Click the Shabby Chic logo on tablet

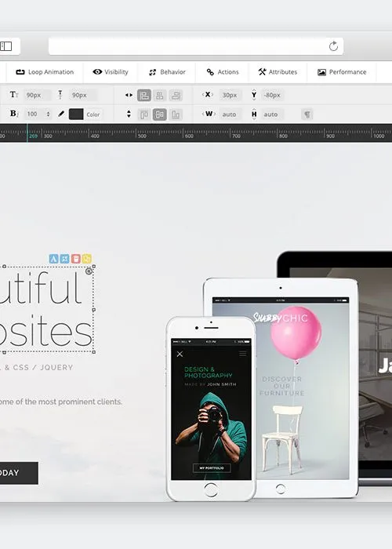click(281, 318)
